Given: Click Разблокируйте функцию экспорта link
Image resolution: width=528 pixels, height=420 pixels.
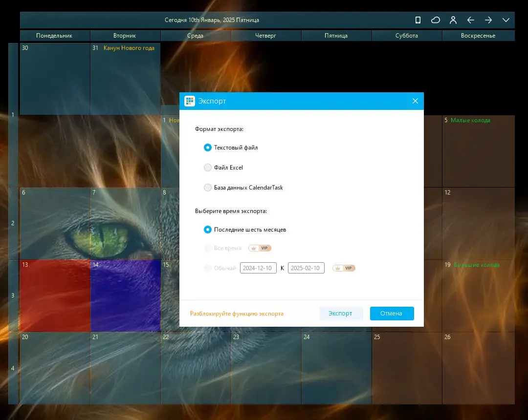Looking at the screenshot, I should pyautogui.click(x=237, y=314).
